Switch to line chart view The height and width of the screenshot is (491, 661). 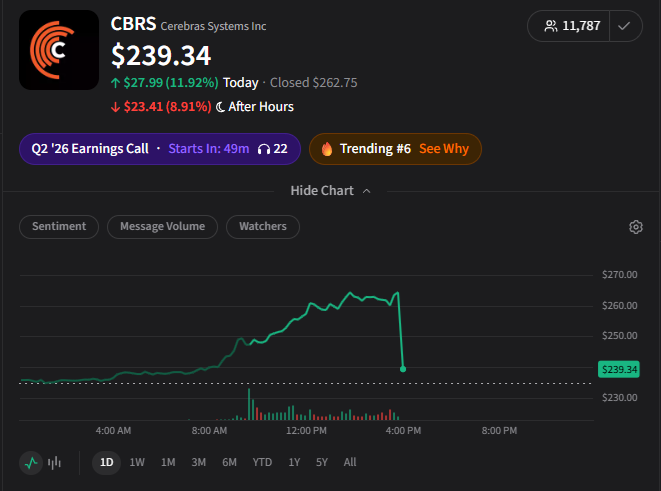pos(31,463)
